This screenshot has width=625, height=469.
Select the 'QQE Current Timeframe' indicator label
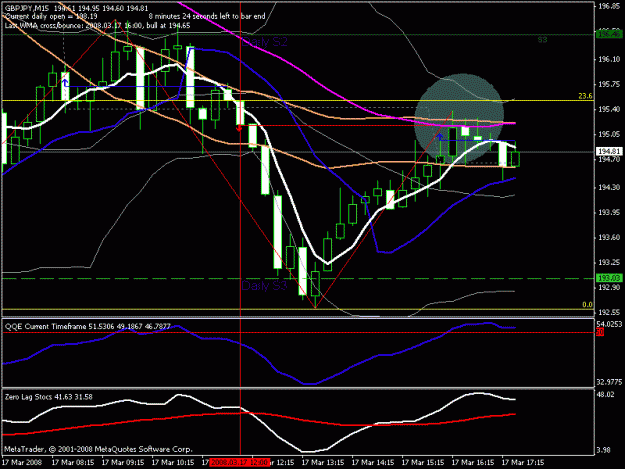point(88,327)
